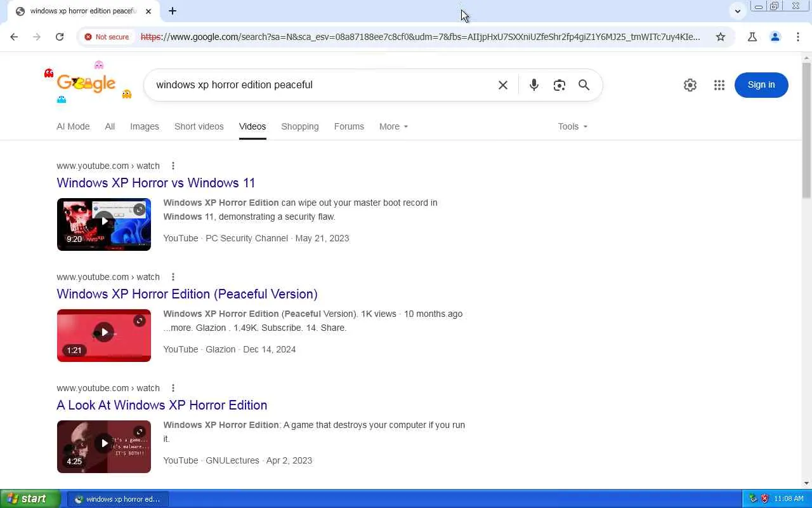Expand the tab search dropdown arrow
The image size is (812, 508).
pos(737,11)
